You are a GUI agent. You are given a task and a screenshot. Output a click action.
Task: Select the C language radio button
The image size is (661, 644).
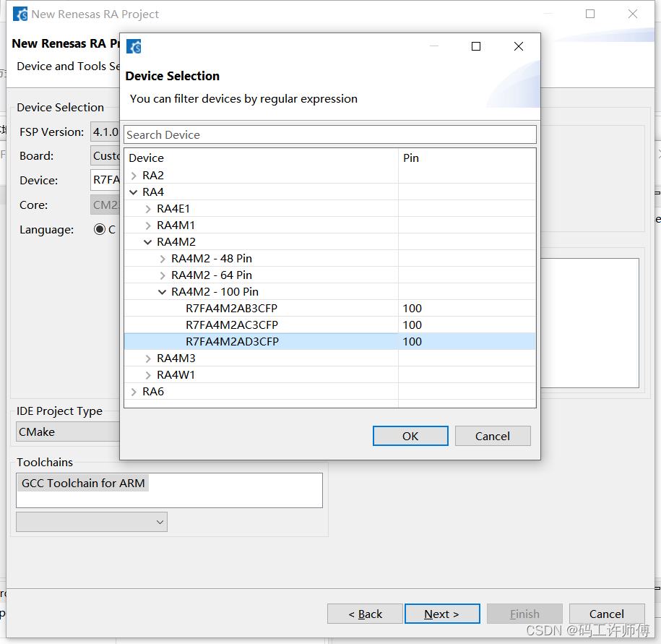100,229
